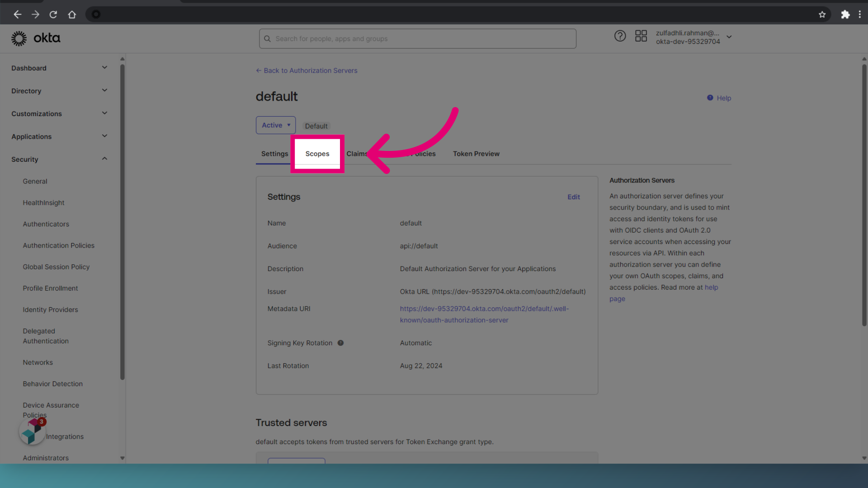The height and width of the screenshot is (488, 868).
Task: Switch to the Token Preview tab
Action: tap(476, 154)
